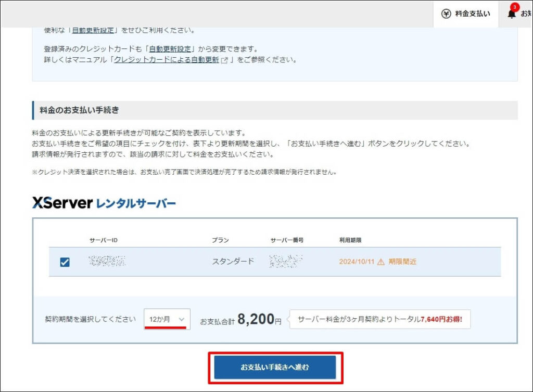
Task: Click the サーバーID column header
Action: (x=104, y=240)
